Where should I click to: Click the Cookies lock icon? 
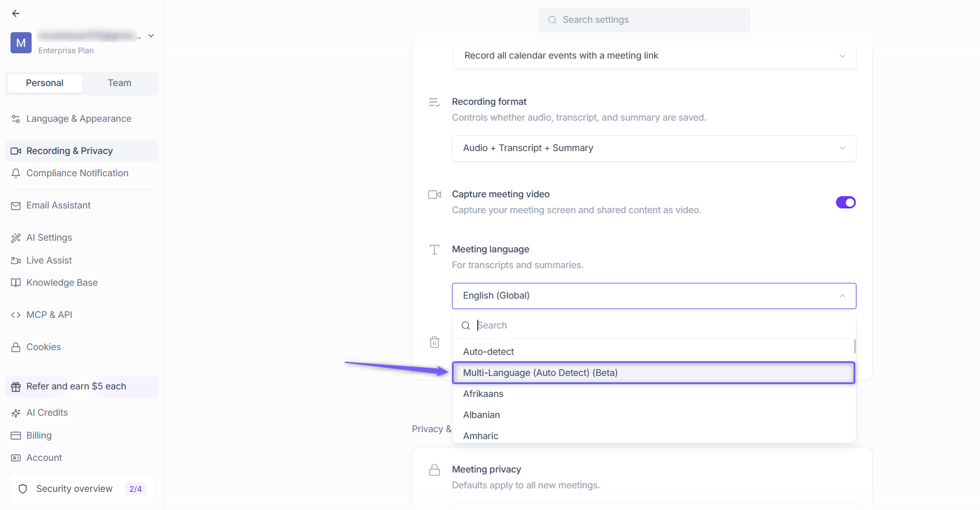16,347
